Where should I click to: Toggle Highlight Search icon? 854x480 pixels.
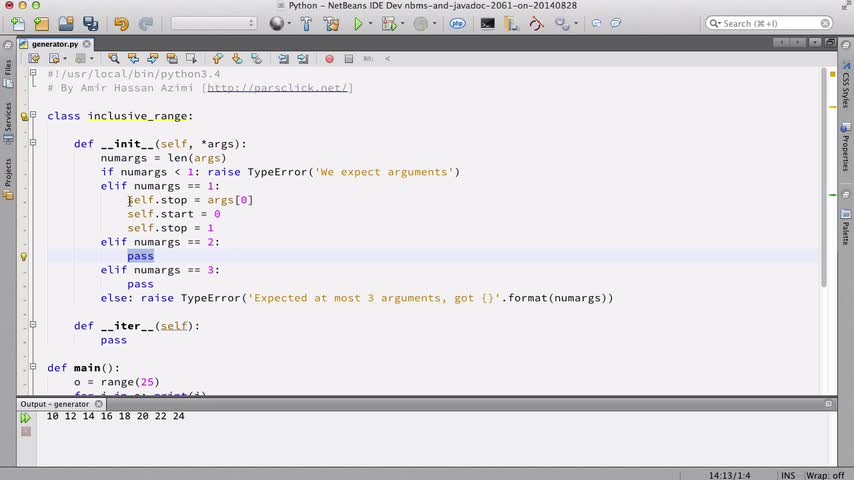click(172, 58)
